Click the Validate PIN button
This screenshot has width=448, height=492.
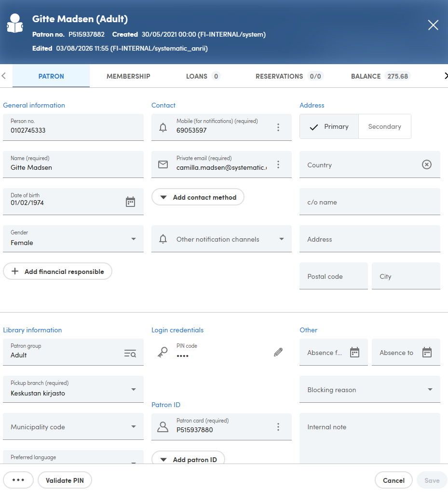65,480
